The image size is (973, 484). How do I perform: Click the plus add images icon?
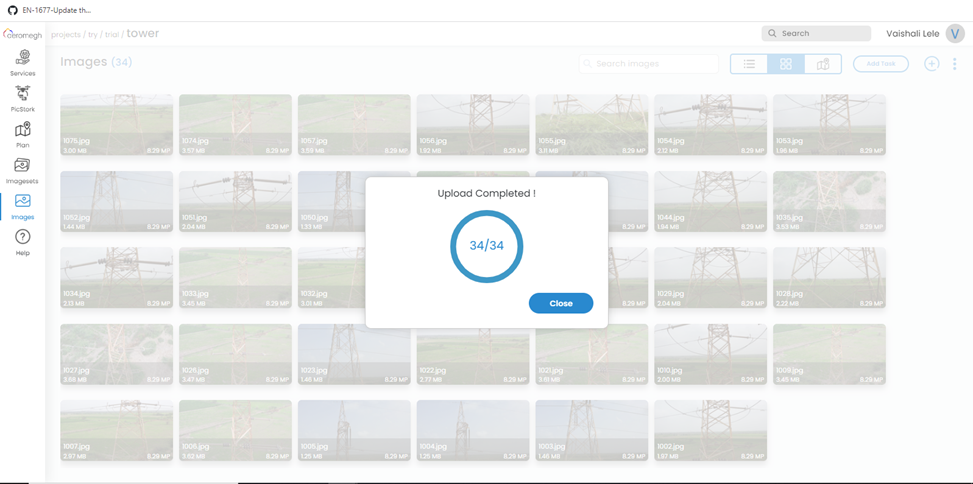931,63
